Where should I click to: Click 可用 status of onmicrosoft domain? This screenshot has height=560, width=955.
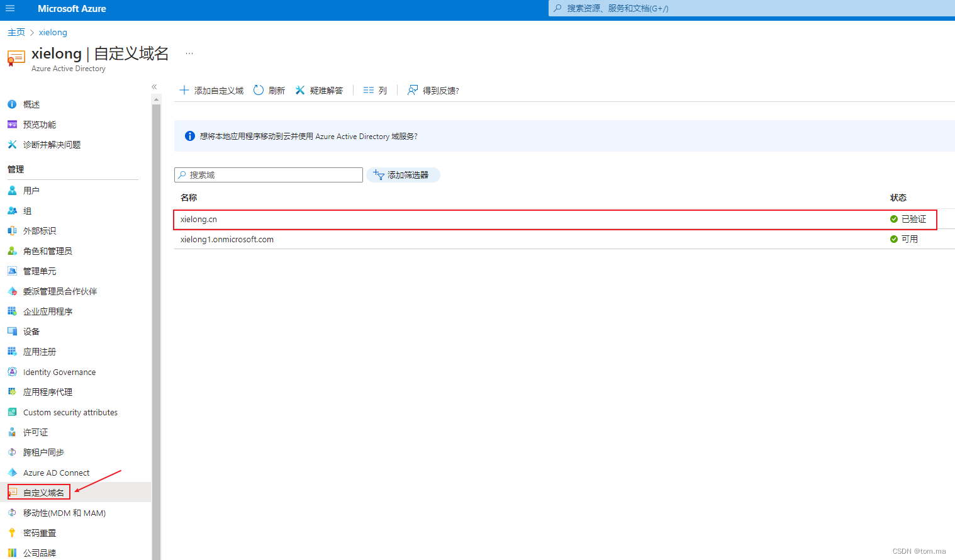tap(904, 239)
